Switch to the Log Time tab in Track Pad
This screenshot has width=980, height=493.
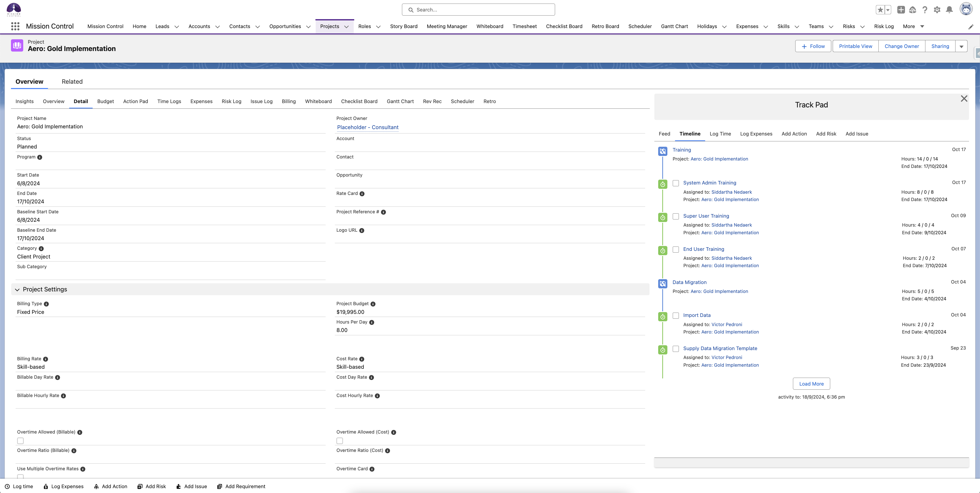(720, 133)
